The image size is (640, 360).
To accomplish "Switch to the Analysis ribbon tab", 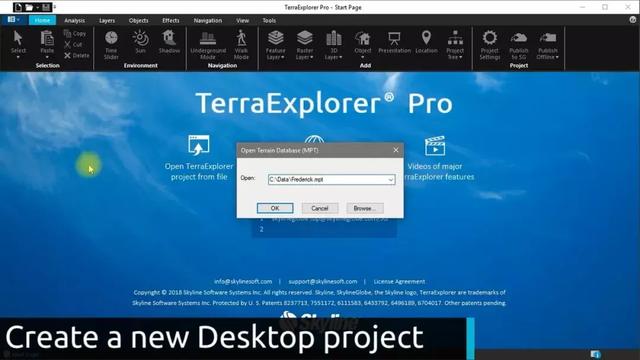I will pos(75,20).
